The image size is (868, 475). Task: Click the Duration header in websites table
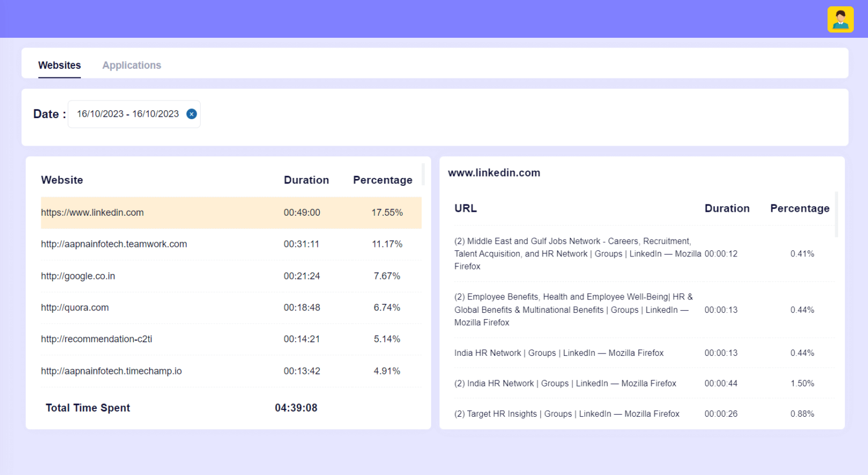[x=306, y=180]
